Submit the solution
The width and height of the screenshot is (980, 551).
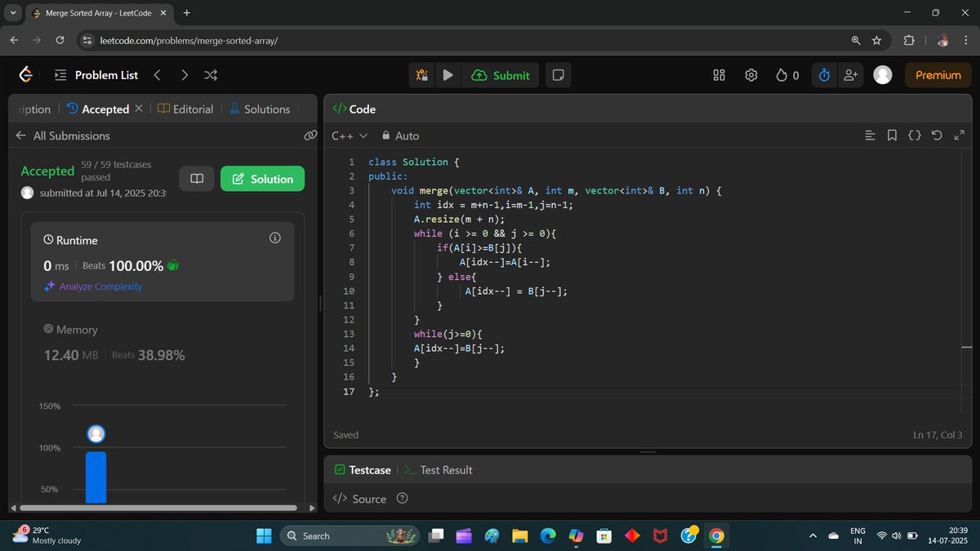(x=501, y=75)
